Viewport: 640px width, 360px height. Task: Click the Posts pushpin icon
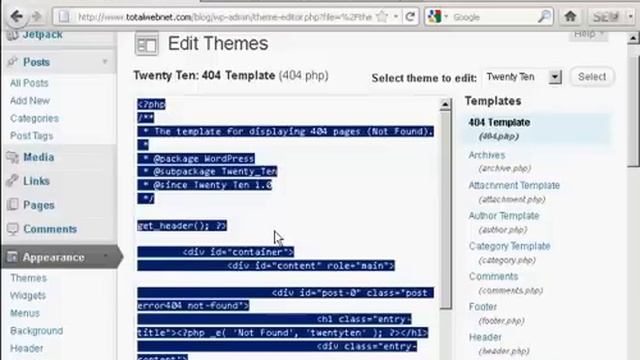click(13, 62)
